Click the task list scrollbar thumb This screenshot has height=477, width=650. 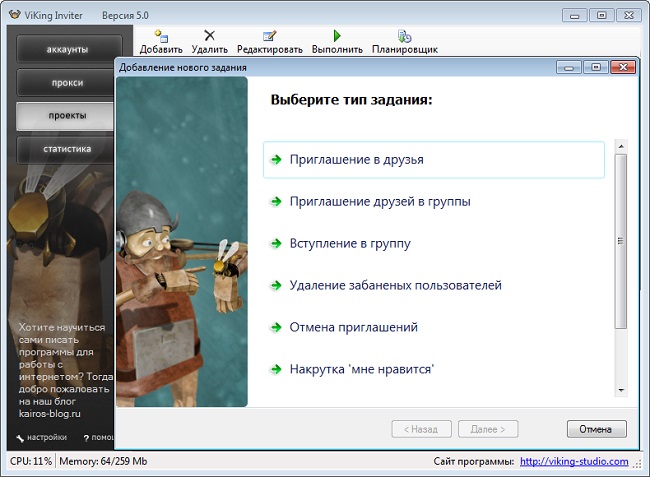(x=621, y=241)
